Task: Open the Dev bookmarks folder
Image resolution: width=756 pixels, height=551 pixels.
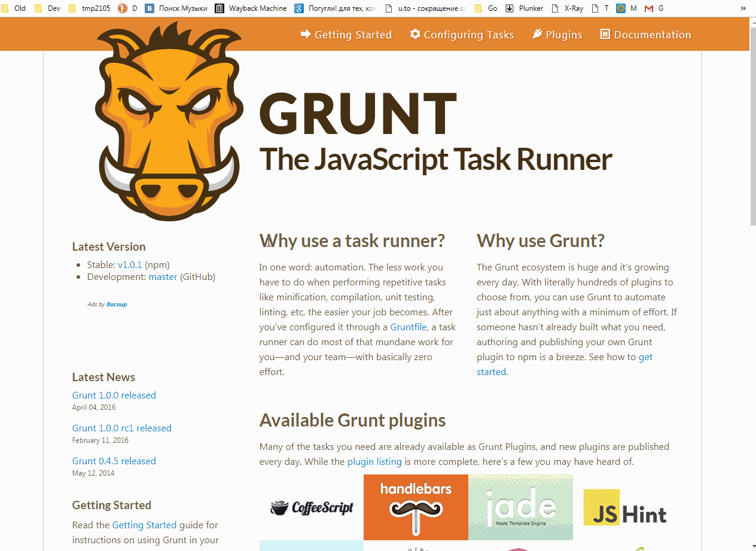Action: click(x=48, y=8)
